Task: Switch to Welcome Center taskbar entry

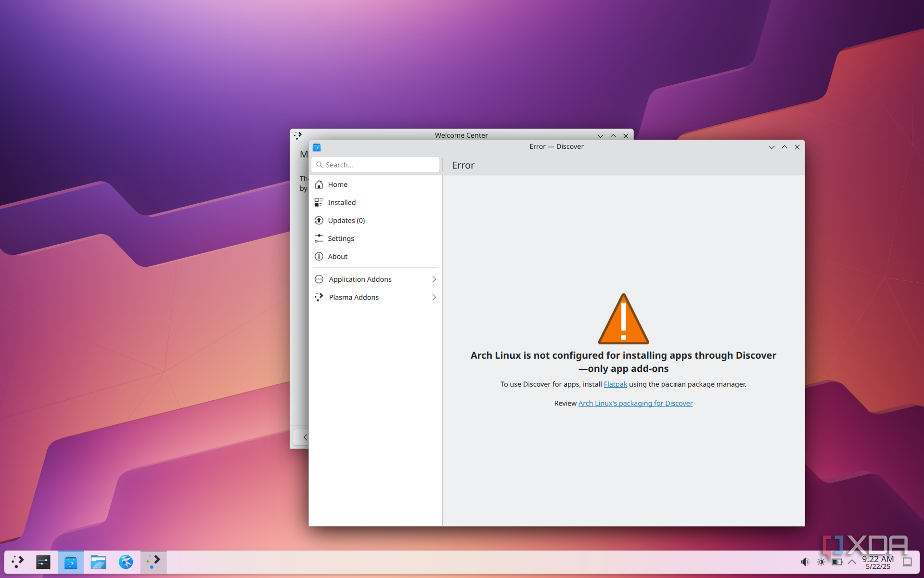Action: point(154,562)
